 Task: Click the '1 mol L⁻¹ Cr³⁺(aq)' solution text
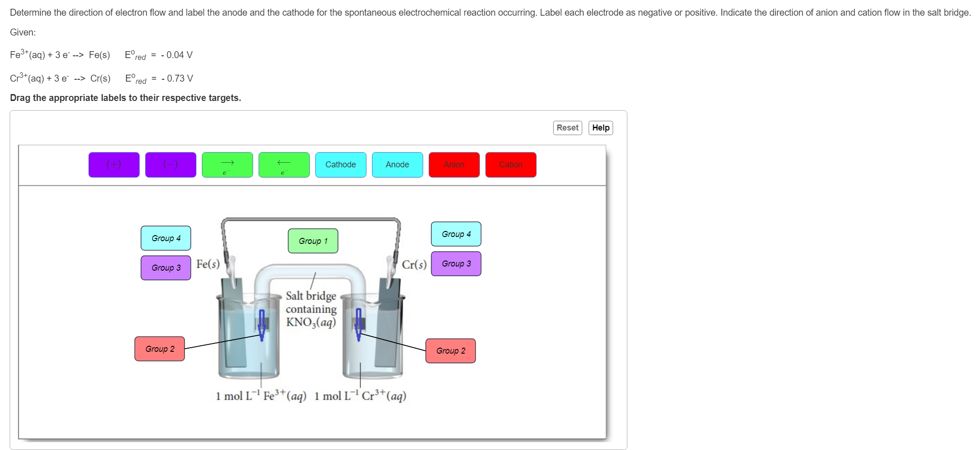click(x=360, y=396)
